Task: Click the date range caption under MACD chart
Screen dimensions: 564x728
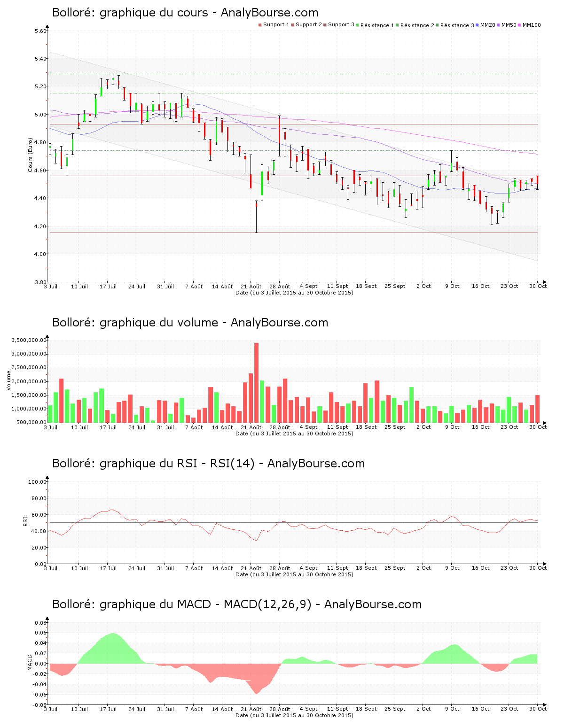Action: click(x=294, y=715)
